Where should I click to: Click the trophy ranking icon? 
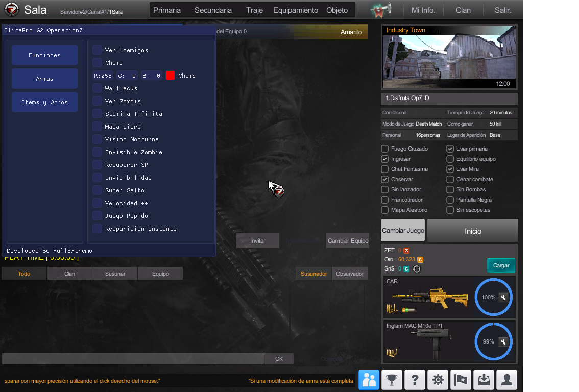point(392,380)
